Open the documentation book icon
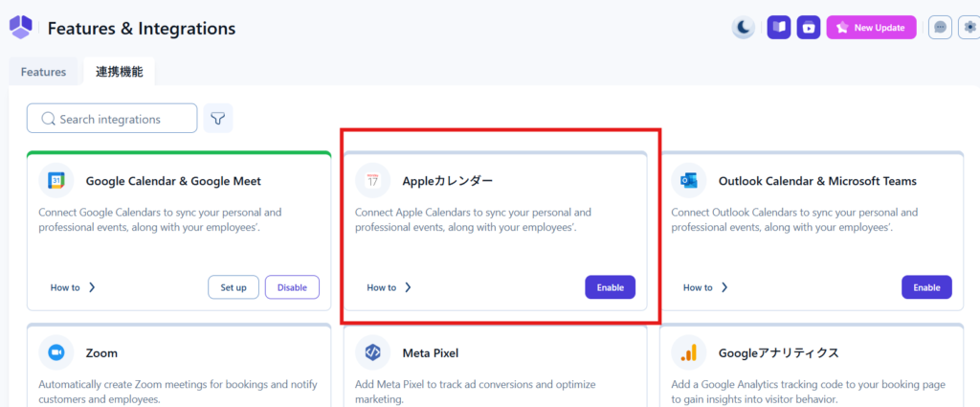This screenshot has height=407, width=980. click(x=779, y=28)
